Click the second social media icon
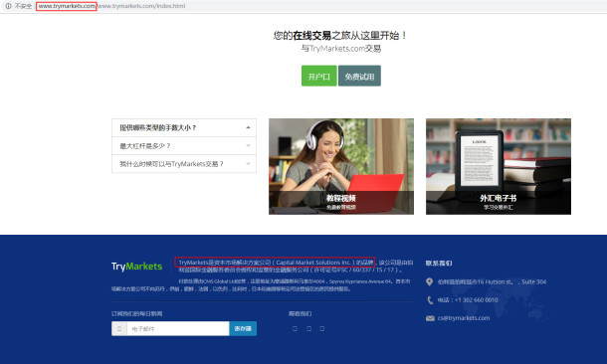 coord(308,329)
